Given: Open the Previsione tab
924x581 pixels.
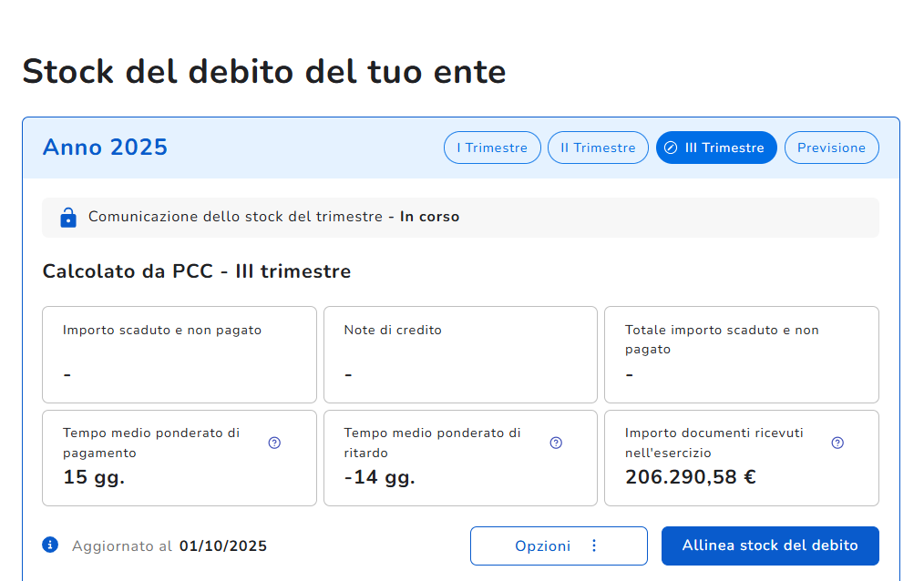Looking at the screenshot, I should point(831,148).
